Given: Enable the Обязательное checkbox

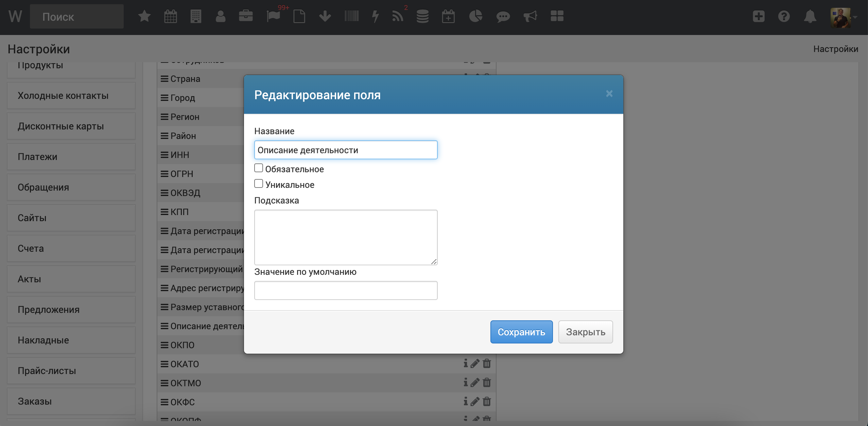Looking at the screenshot, I should pos(259,168).
